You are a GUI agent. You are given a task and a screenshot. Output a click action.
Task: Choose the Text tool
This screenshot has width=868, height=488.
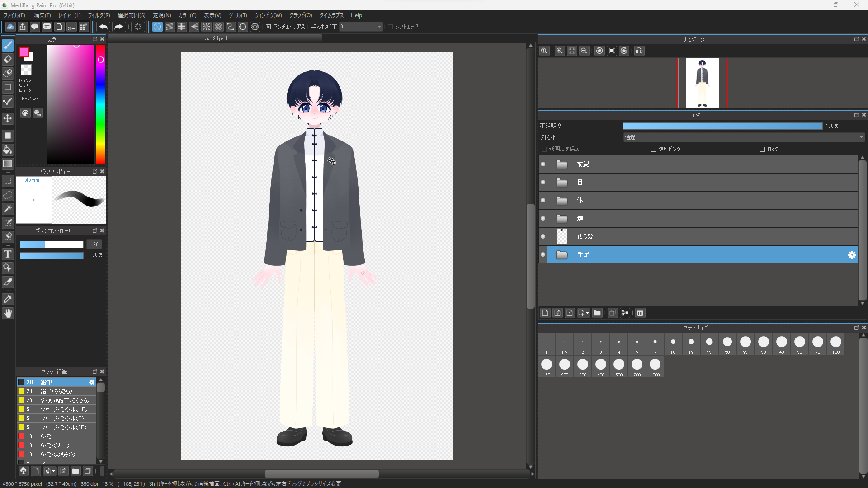(x=8, y=254)
